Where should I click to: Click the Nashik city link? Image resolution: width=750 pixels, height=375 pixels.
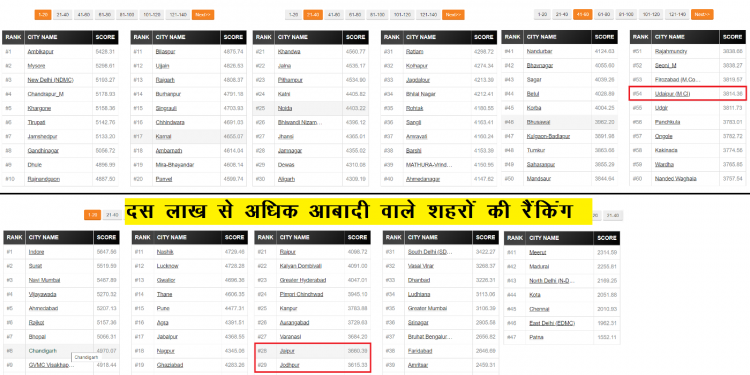click(x=165, y=252)
